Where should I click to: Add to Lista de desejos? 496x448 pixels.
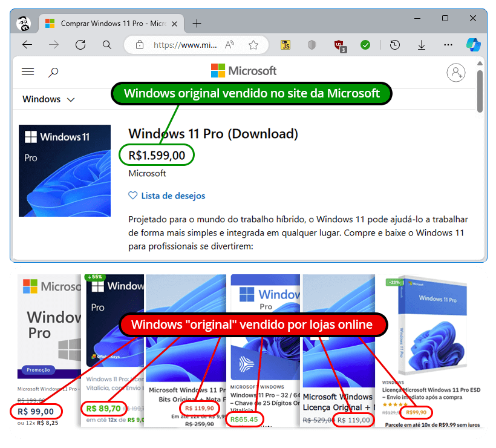[x=173, y=196]
